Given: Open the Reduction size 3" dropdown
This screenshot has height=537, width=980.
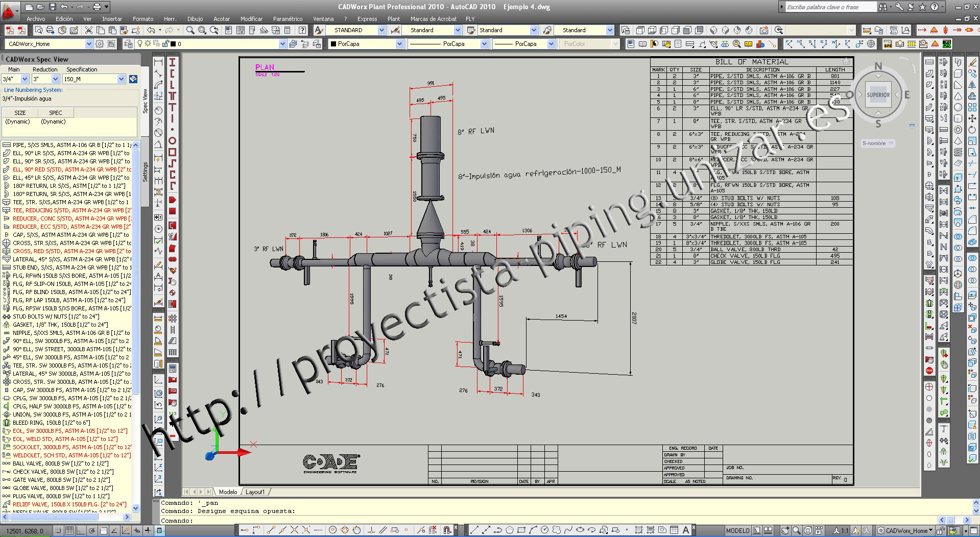Looking at the screenshot, I should [x=55, y=79].
